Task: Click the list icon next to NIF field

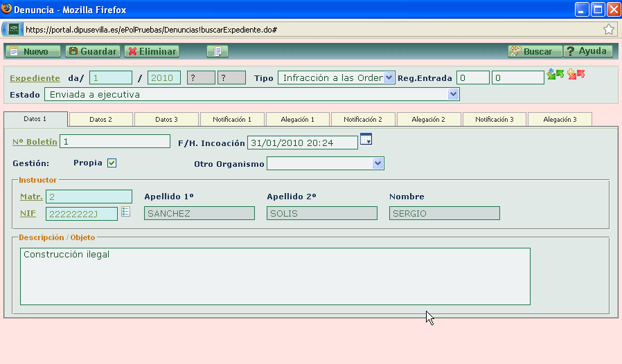Action: pyautogui.click(x=126, y=212)
